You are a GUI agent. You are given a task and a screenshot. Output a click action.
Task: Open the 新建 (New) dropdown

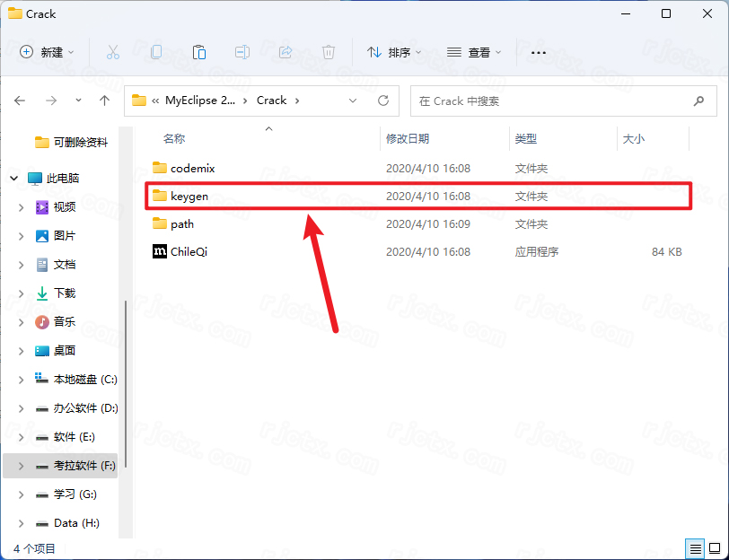[48, 52]
